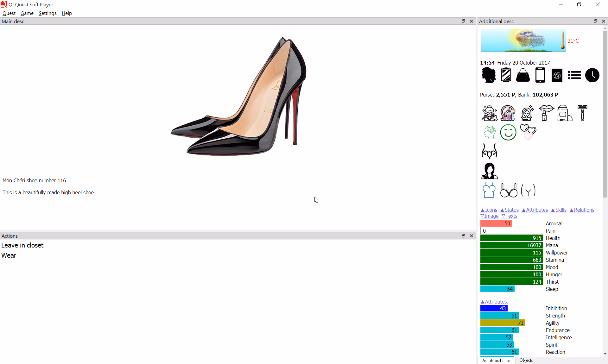Open the mirror icon
The width and height of the screenshot is (608, 364).
(x=506, y=75)
